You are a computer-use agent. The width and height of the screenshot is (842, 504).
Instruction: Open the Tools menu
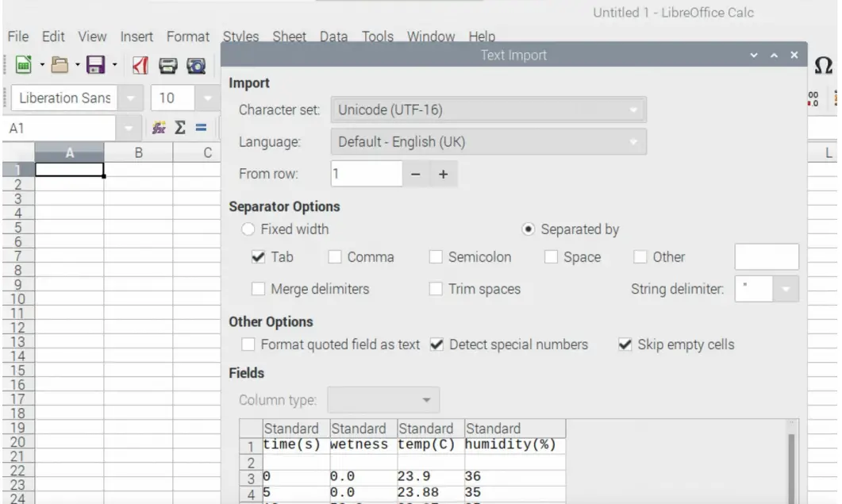[x=378, y=36]
